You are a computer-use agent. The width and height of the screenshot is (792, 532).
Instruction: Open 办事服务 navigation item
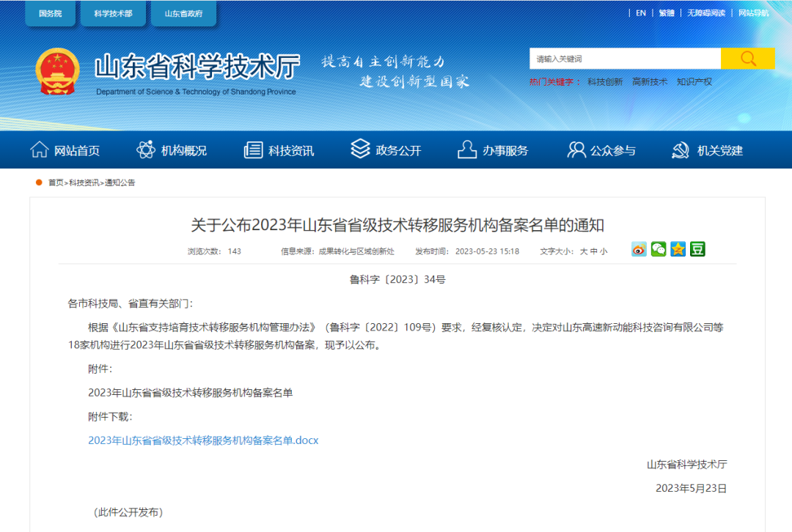493,150
